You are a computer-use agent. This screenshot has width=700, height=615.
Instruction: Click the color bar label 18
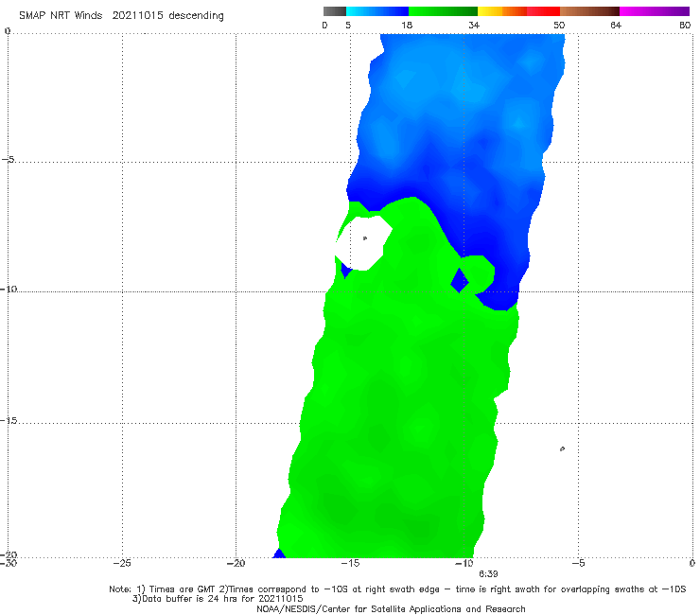point(407,25)
